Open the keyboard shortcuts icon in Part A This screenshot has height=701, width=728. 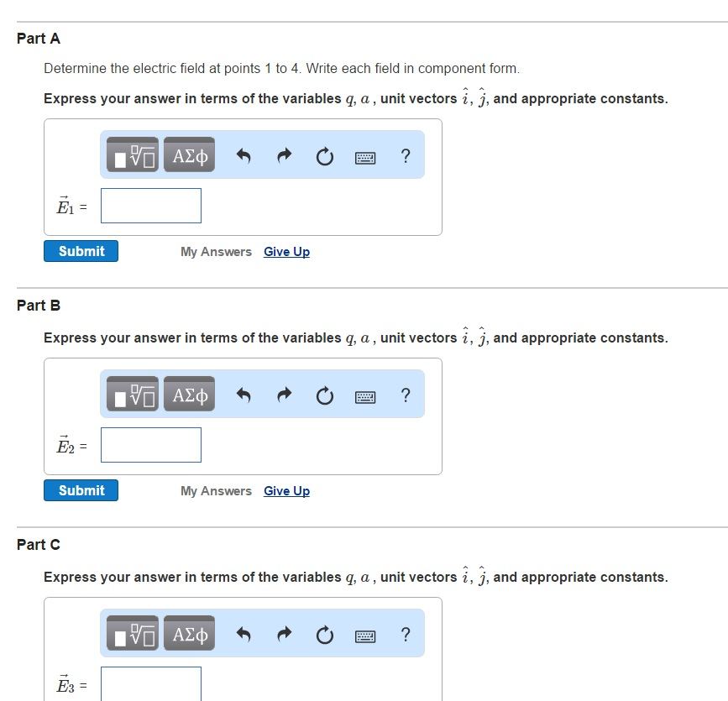[365, 155]
